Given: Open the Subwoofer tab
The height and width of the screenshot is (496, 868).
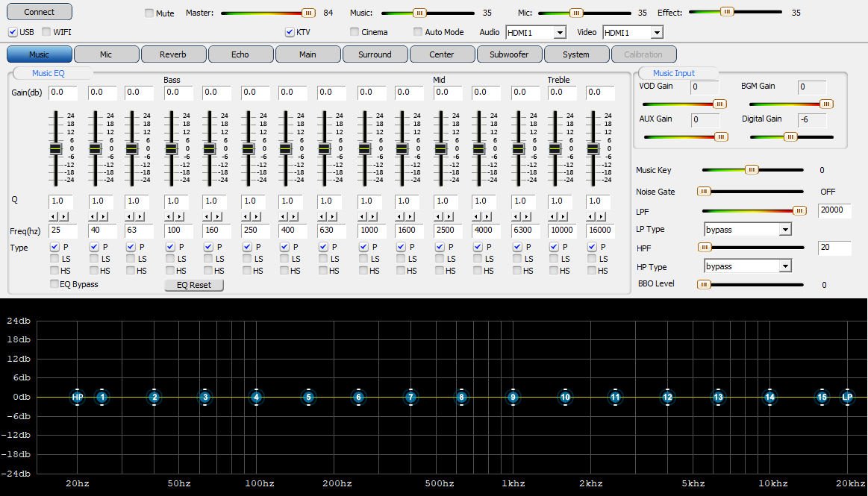Looking at the screenshot, I should pos(508,54).
